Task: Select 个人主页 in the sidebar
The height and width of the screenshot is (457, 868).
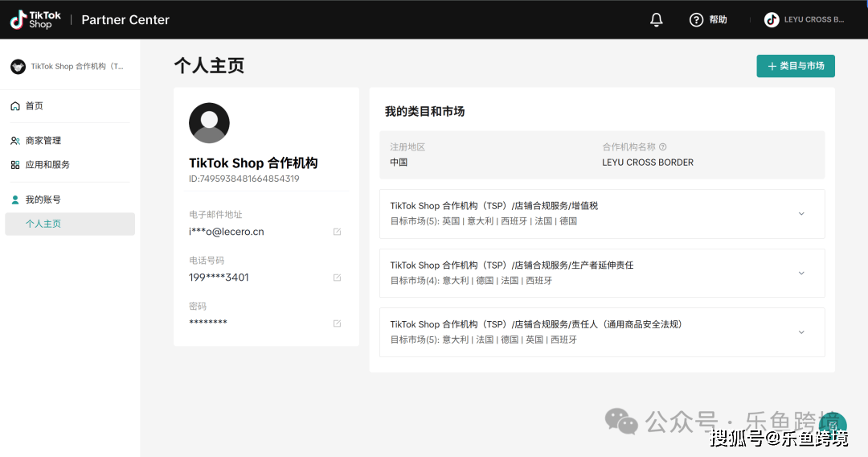Action: click(x=43, y=224)
